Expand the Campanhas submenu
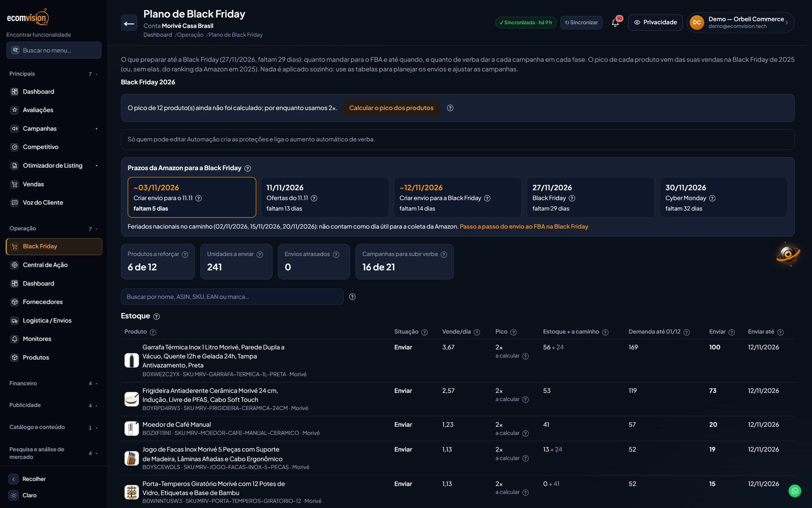 pos(96,129)
